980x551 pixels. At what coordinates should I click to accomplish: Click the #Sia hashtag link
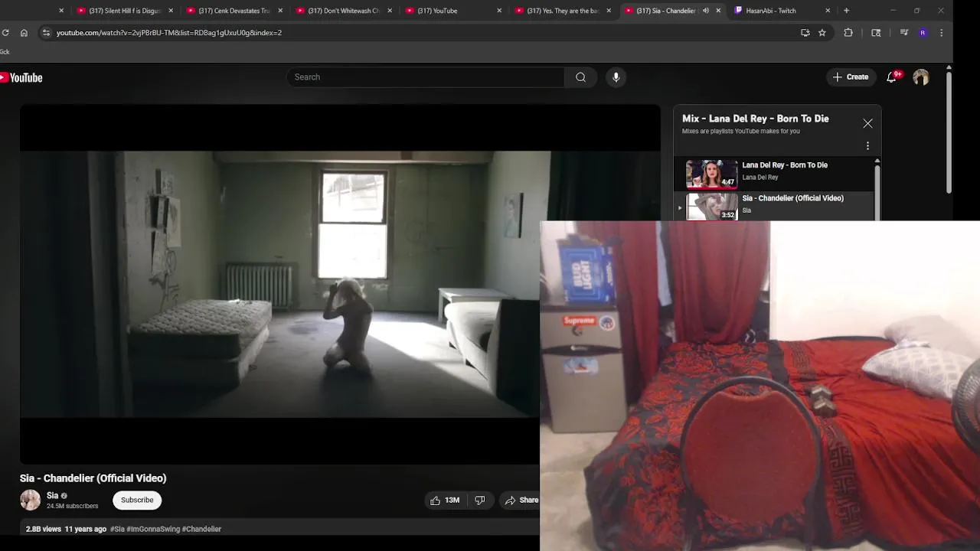(x=117, y=529)
